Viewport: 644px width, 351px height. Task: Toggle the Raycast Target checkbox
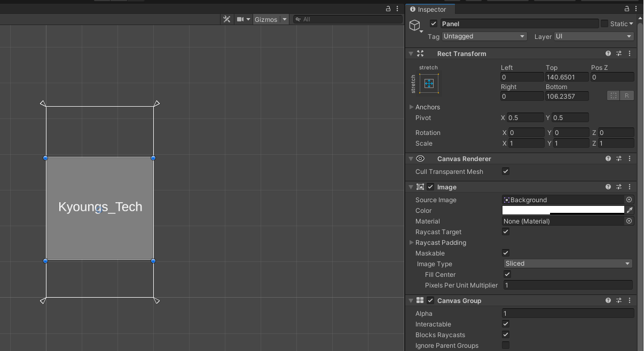point(505,232)
